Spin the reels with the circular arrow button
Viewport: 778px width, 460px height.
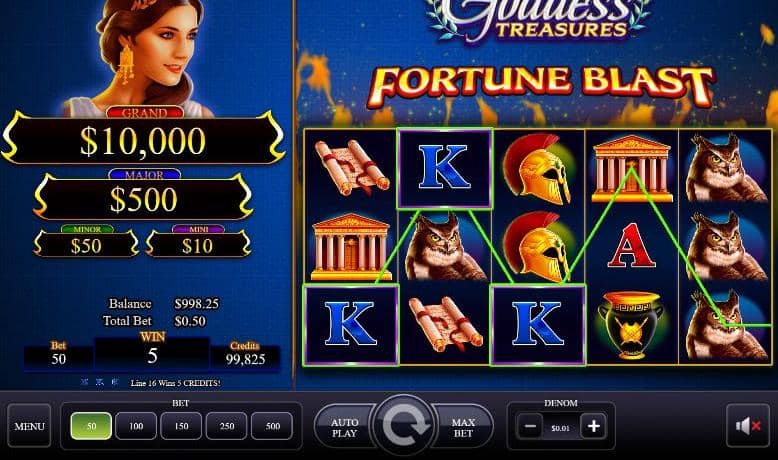coord(404,426)
